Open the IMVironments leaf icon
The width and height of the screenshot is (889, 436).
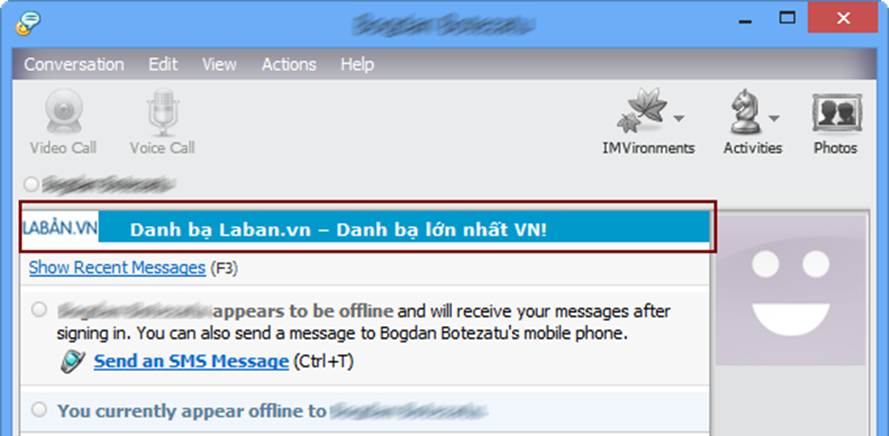pos(641,110)
